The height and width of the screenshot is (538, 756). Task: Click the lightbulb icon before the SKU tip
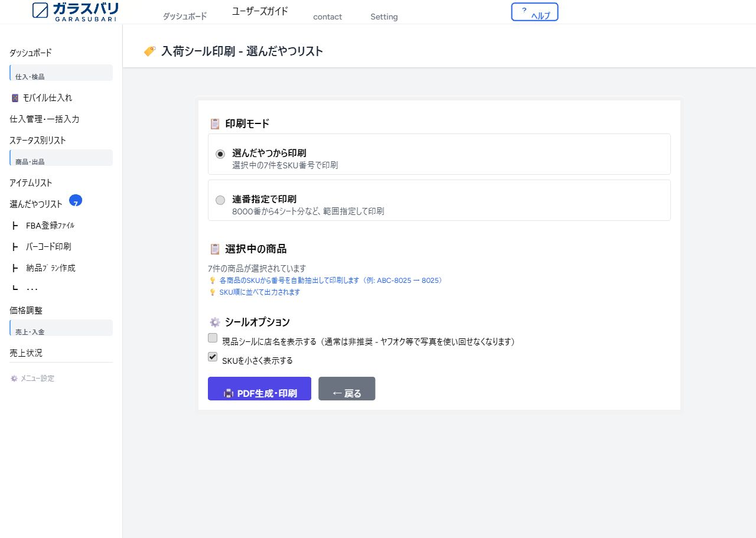pyautogui.click(x=213, y=292)
